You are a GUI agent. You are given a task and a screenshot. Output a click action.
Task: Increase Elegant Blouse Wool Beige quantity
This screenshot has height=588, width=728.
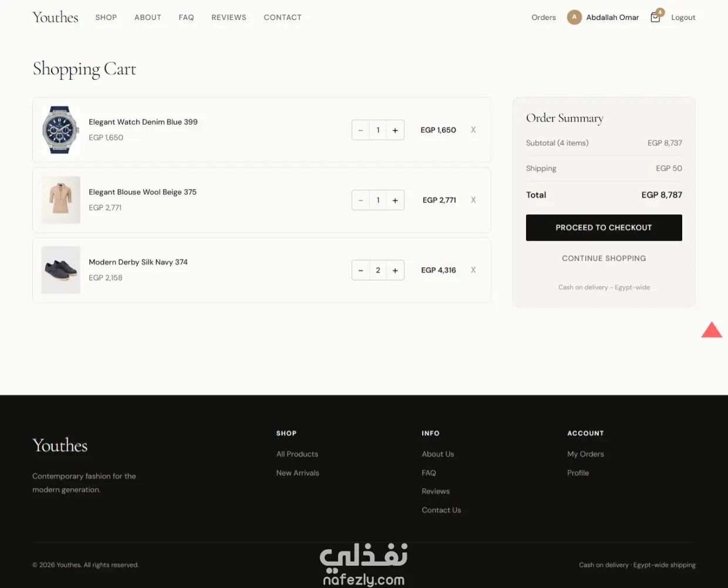click(395, 200)
